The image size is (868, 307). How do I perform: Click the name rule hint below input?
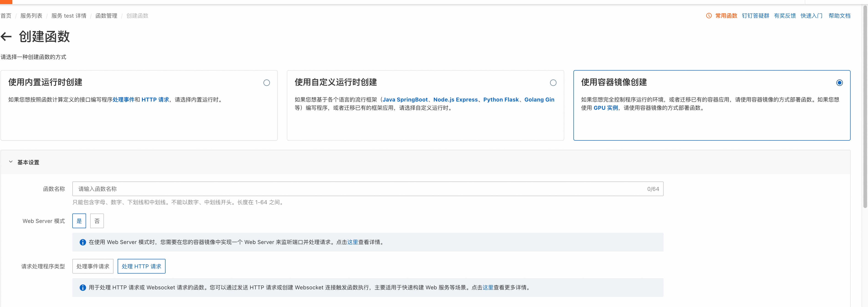[179, 203]
